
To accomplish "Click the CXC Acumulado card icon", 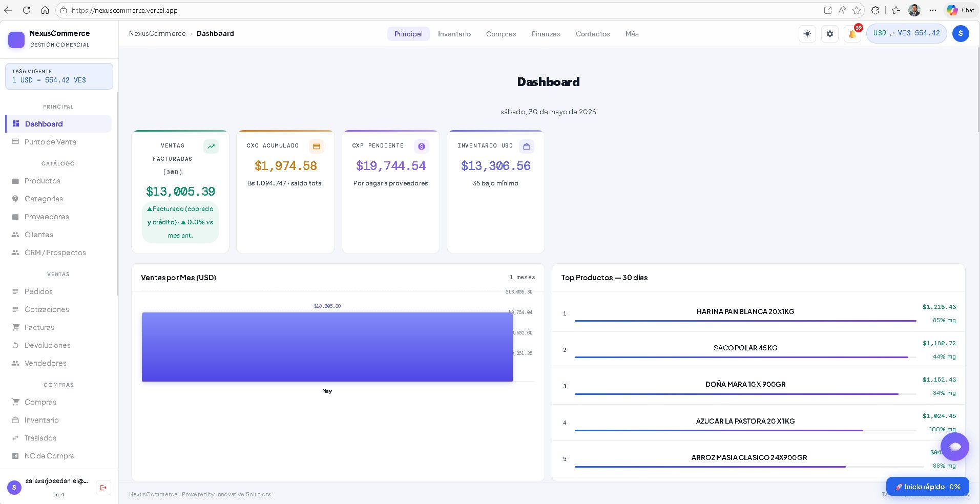I will 317,146.
